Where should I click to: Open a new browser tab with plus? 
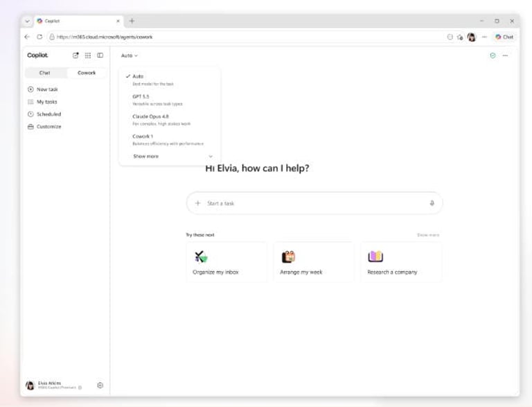pos(132,21)
